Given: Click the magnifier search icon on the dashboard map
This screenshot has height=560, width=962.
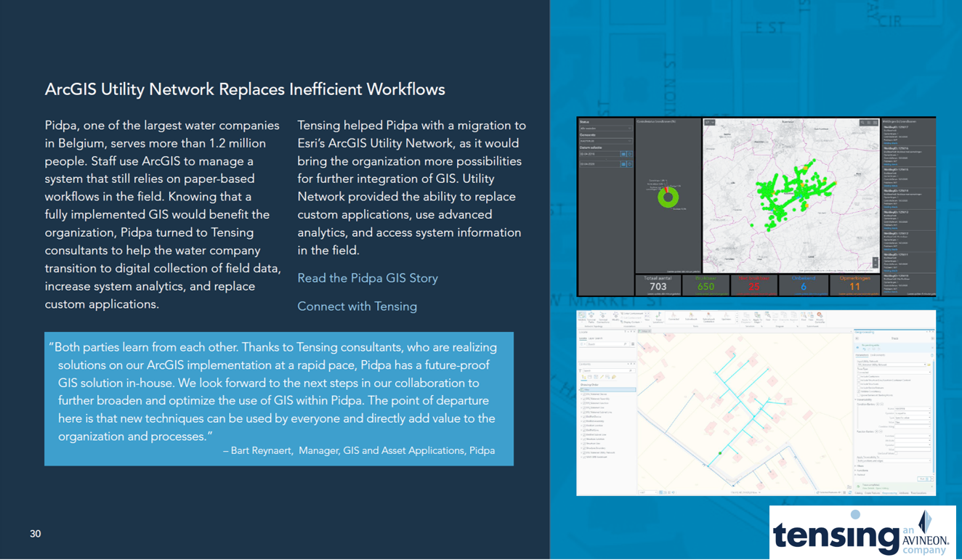Looking at the screenshot, I should (862, 122).
